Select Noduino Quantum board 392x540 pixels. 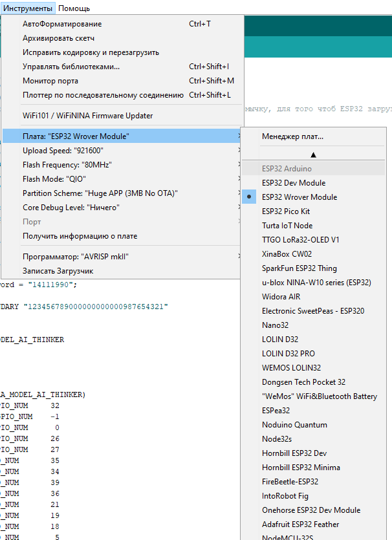click(314, 425)
